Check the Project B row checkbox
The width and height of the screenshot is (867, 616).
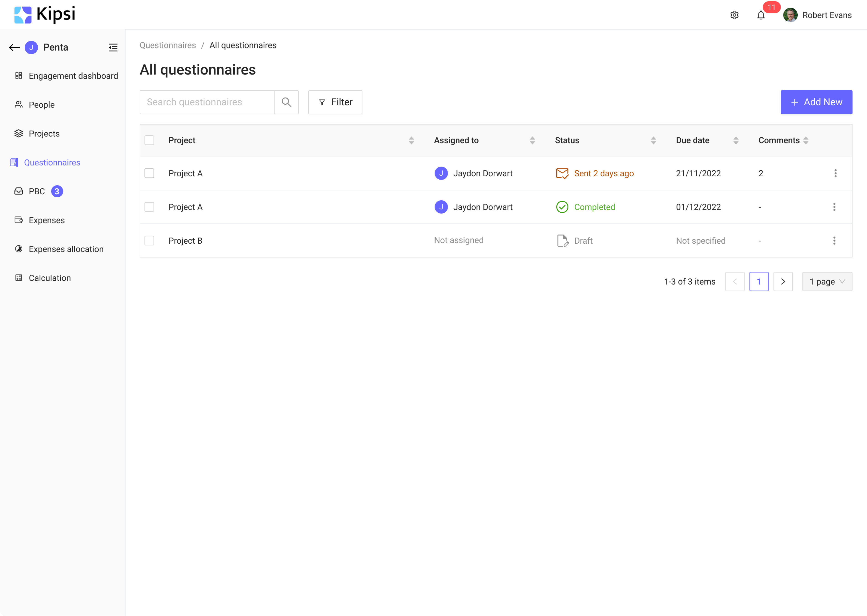pos(149,240)
